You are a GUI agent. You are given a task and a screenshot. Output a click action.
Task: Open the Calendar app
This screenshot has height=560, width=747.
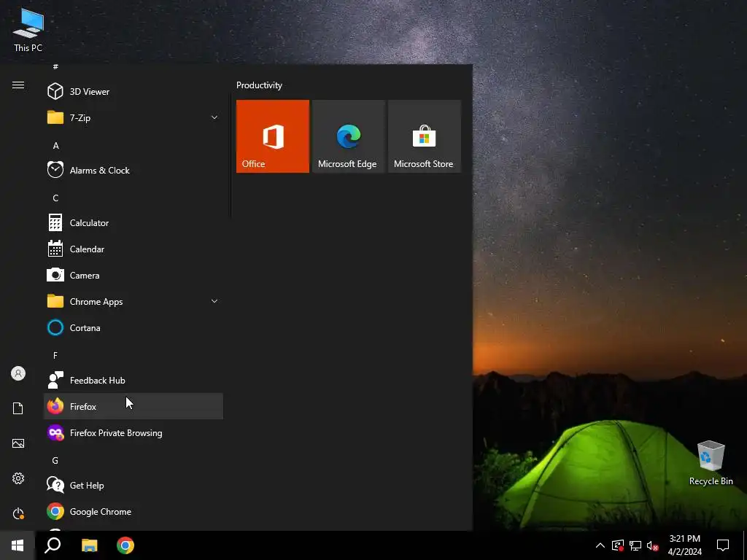click(x=133, y=249)
